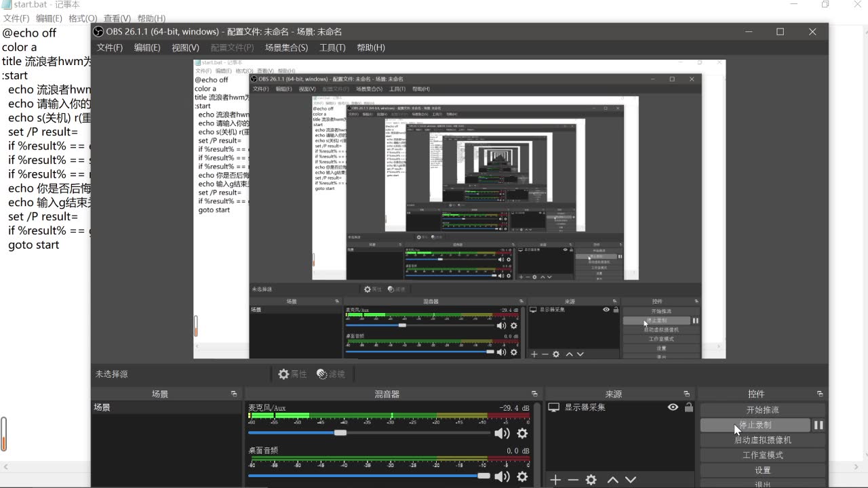Pop out the 混音器 dock panel
Screen dimensions: 868x488
534,394
